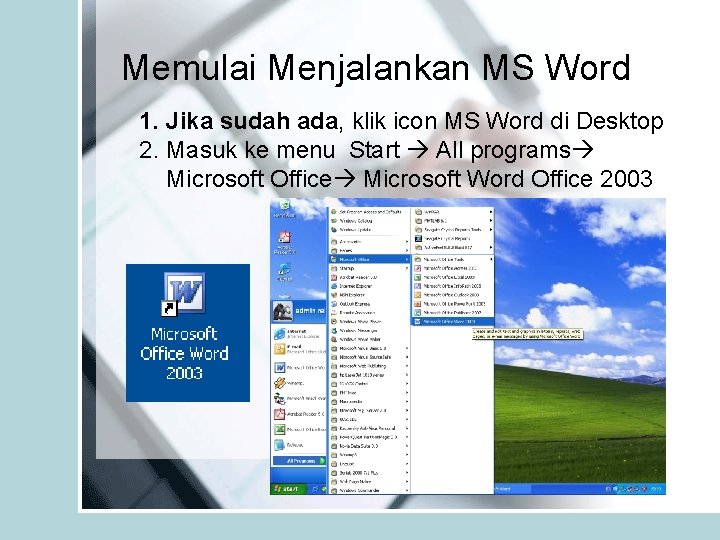720x540 pixels.
Task: Open Recycle Bin icon on XP desktop
Action: (285, 209)
